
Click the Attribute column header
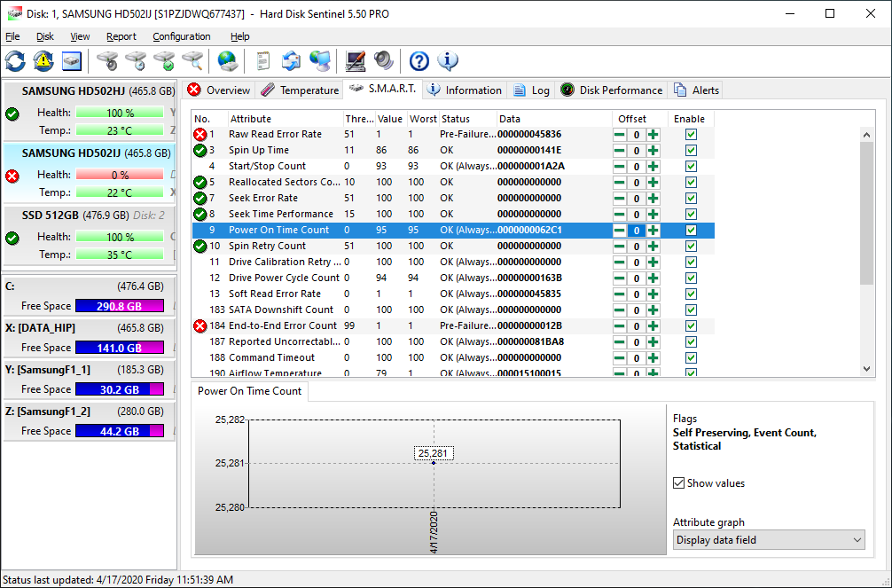pos(285,119)
